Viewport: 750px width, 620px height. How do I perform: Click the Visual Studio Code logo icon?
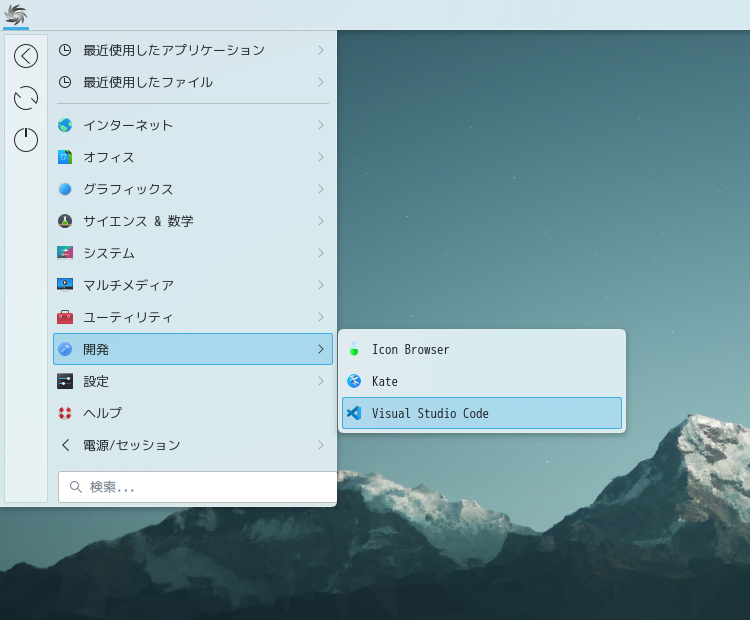click(354, 413)
